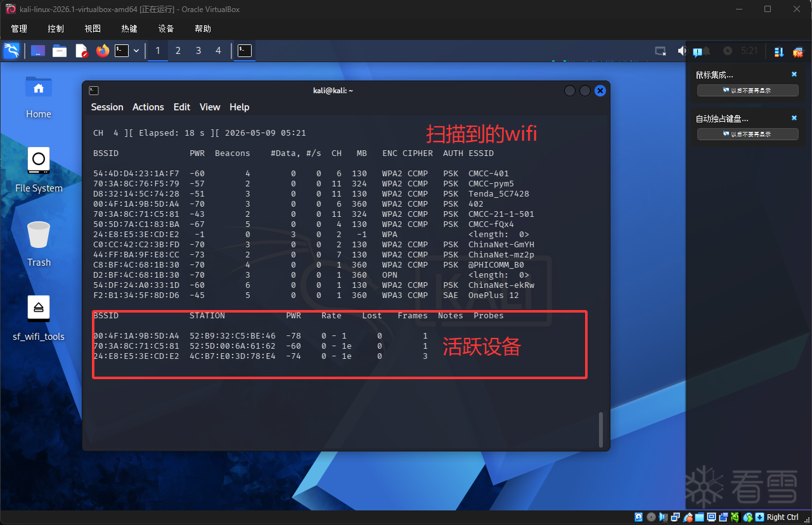
Task: Click the keyboard capture arrow icon
Action: click(760, 517)
